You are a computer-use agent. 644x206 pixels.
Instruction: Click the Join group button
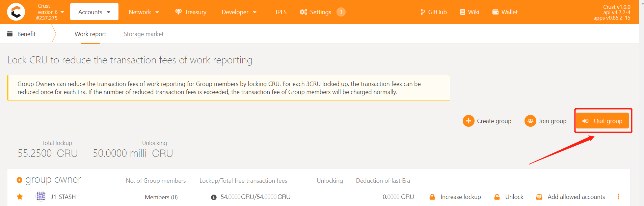pyautogui.click(x=545, y=121)
